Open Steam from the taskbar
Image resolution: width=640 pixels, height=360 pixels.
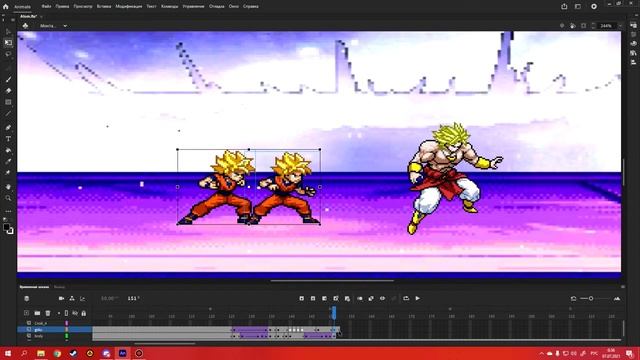pos(73,353)
